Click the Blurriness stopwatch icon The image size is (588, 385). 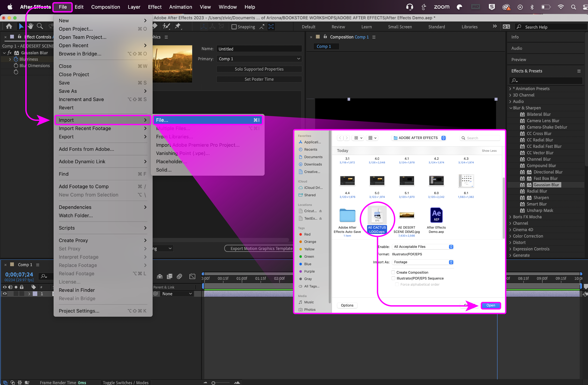[16, 59]
